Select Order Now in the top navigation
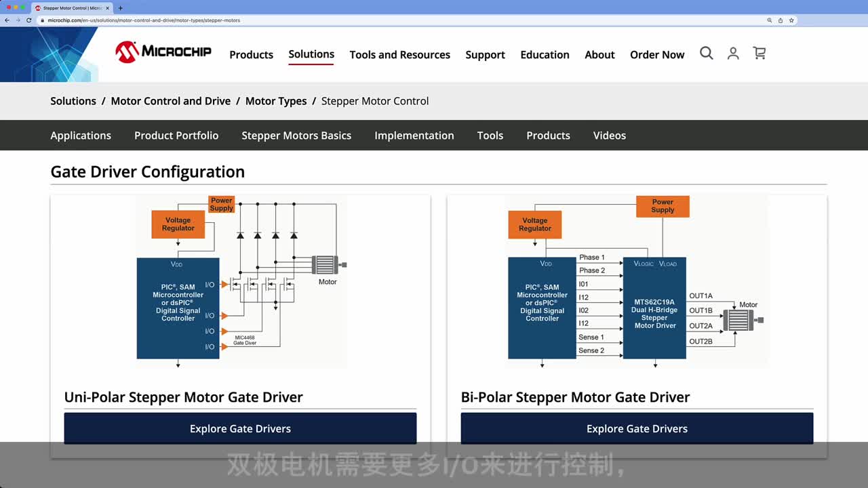The height and width of the screenshot is (488, 868). click(656, 55)
